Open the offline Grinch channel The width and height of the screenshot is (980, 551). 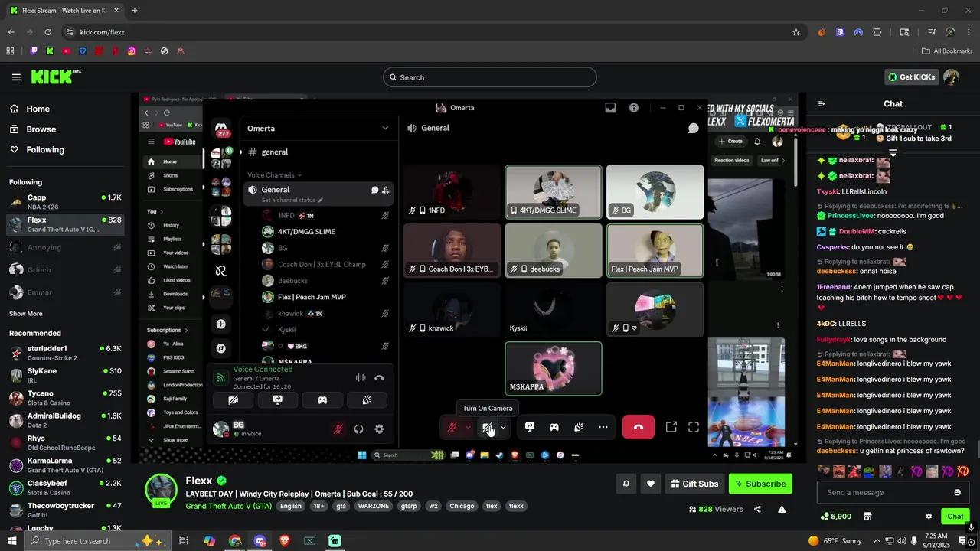pos(65,270)
